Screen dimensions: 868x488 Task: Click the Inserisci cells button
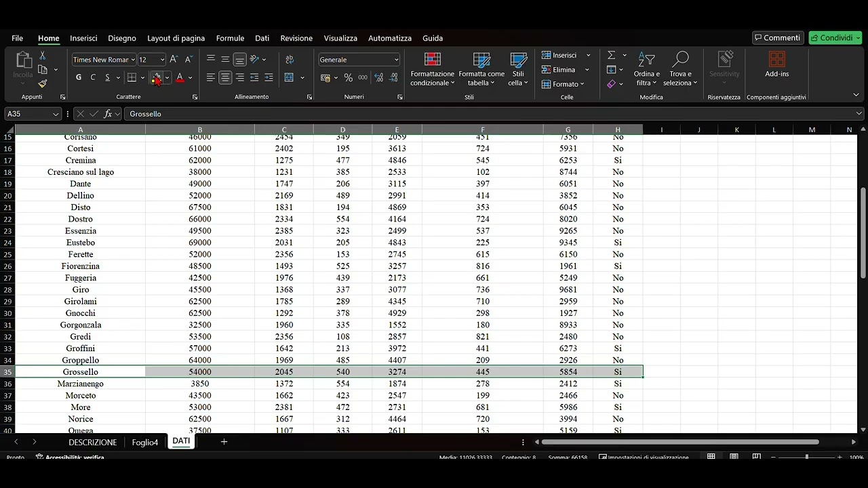559,55
